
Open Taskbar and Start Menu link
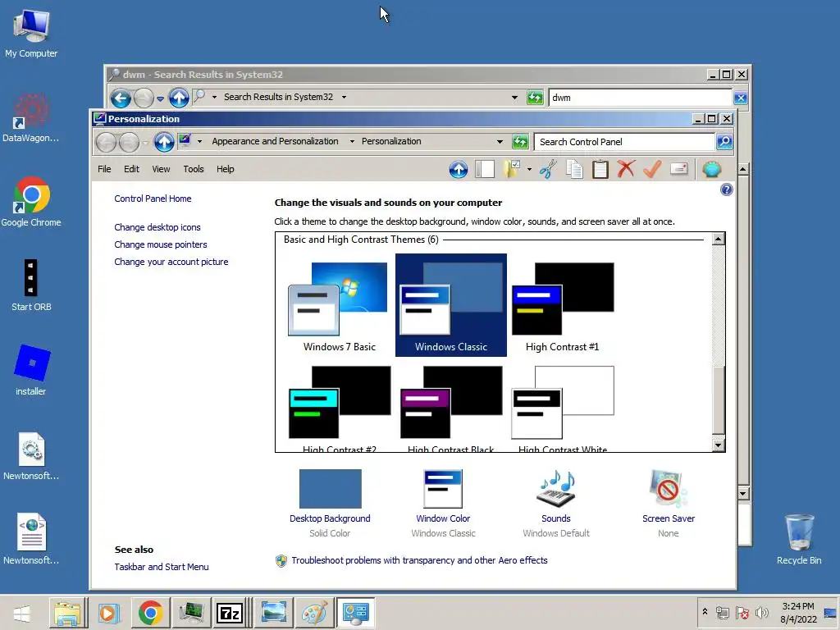pyautogui.click(x=162, y=567)
